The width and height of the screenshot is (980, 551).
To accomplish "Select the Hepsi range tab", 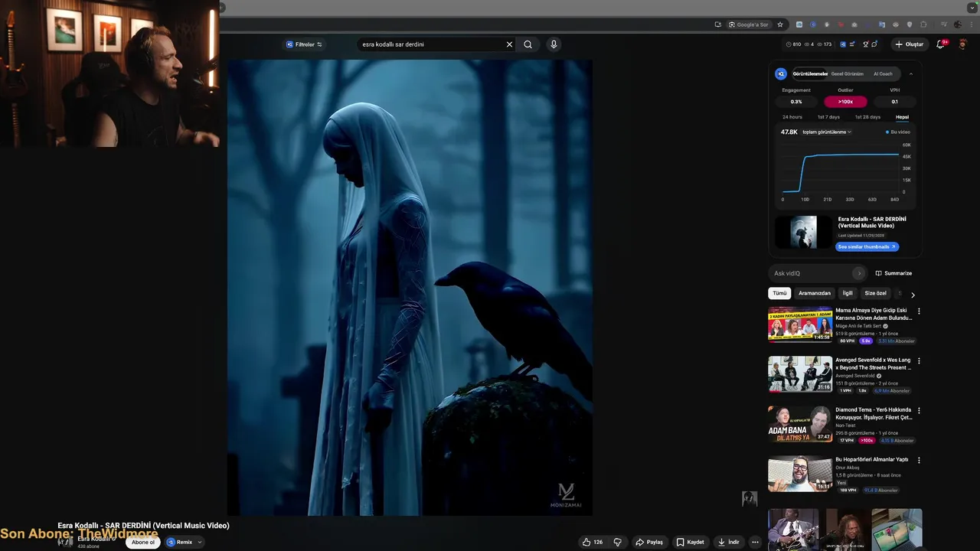I will [902, 117].
